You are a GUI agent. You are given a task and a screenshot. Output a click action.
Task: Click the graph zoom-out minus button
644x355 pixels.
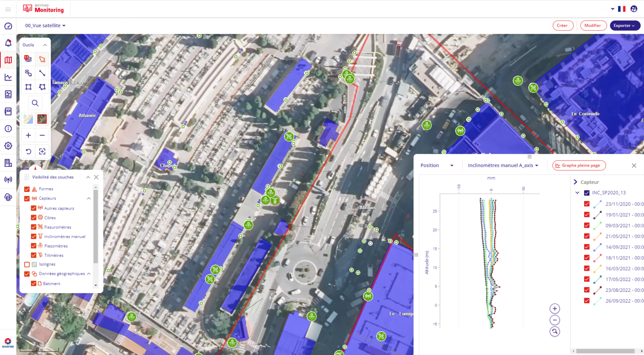tap(555, 320)
